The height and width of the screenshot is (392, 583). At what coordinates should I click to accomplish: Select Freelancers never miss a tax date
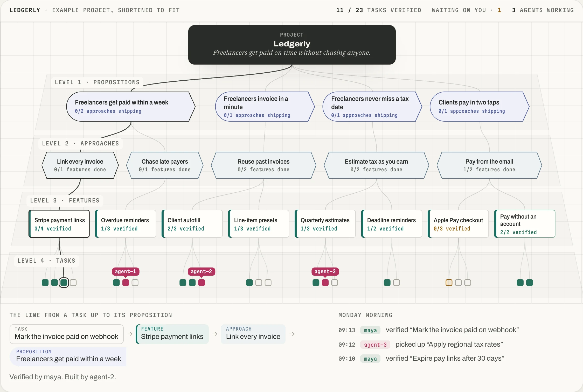[372, 107]
